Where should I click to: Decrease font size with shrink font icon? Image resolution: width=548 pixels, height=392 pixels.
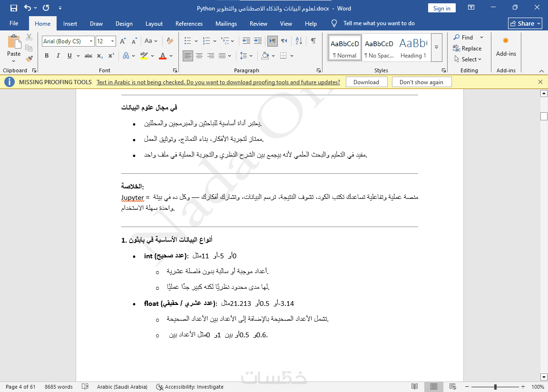click(x=134, y=41)
